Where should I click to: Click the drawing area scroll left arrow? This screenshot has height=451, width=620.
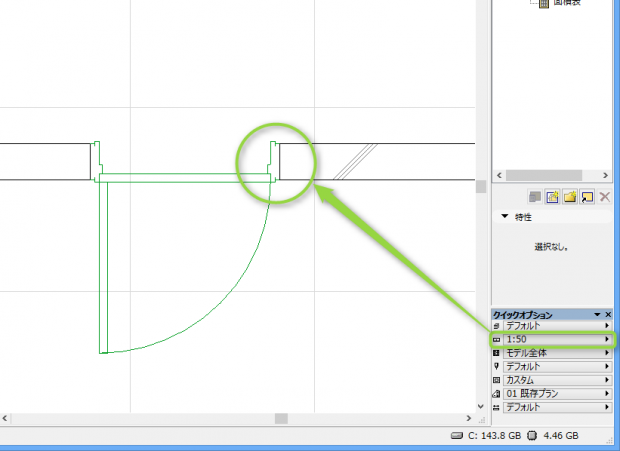tap(5, 418)
